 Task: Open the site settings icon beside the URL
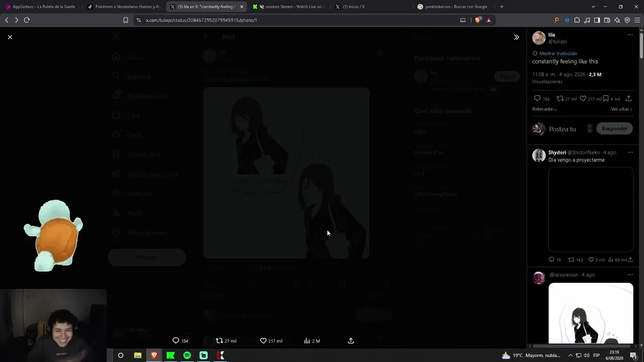(139, 20)
